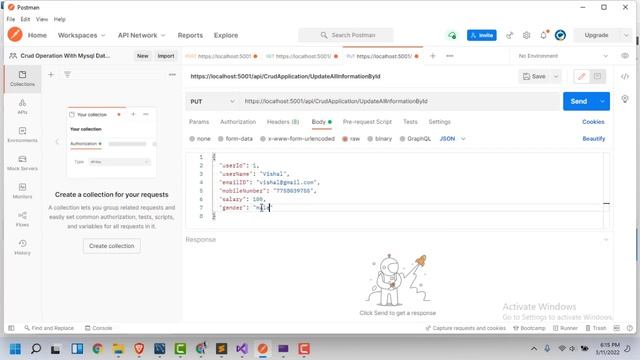Open the Flows sidebar panel
Viewport: 640px width, 360px height.
(x=22, y=219)
